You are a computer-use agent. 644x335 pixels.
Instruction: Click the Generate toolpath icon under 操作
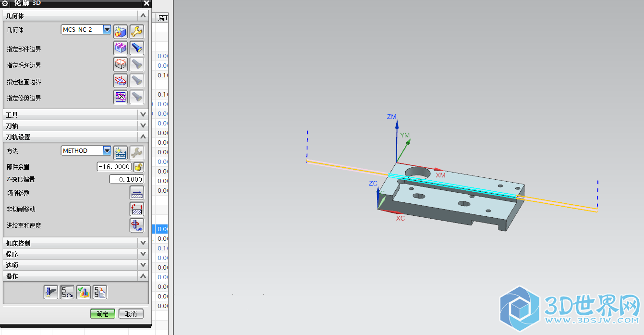click(50, 292)
